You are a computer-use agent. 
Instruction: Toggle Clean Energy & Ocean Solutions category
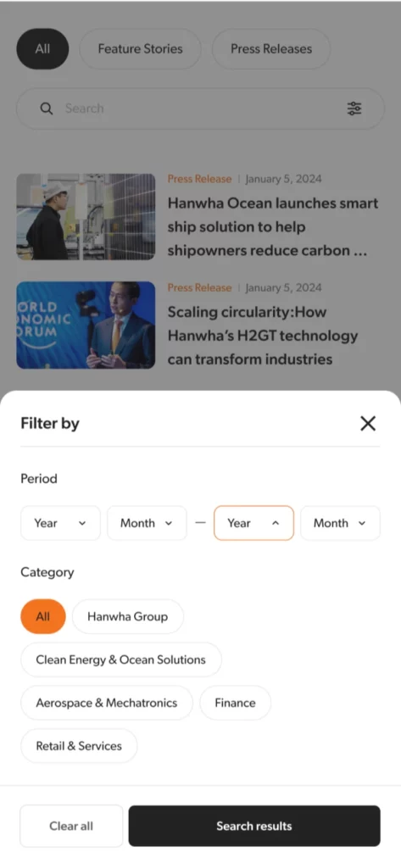(120, 659)
